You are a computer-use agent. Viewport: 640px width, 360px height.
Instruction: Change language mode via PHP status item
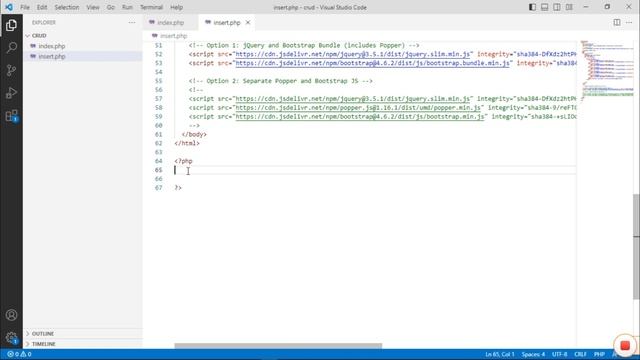[599, 354]
